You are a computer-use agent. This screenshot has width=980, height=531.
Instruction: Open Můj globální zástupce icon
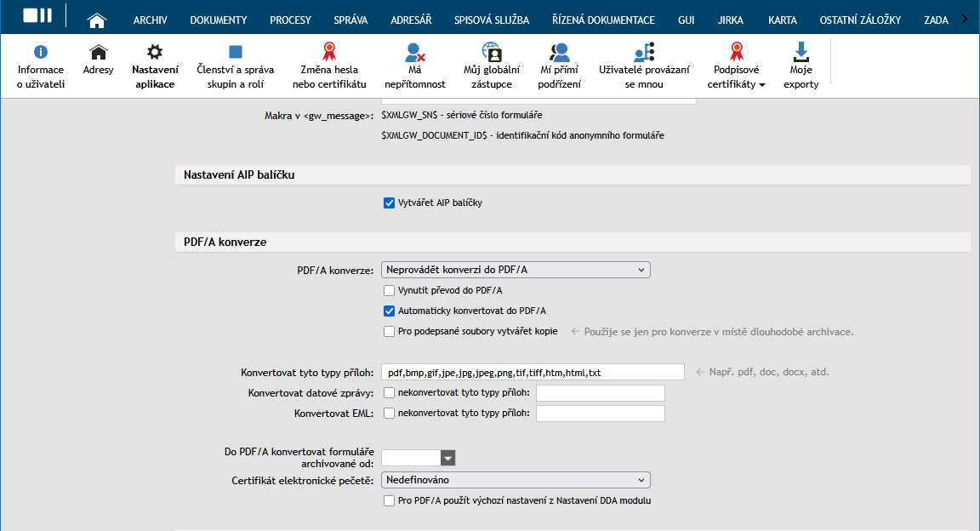[492, 53]
